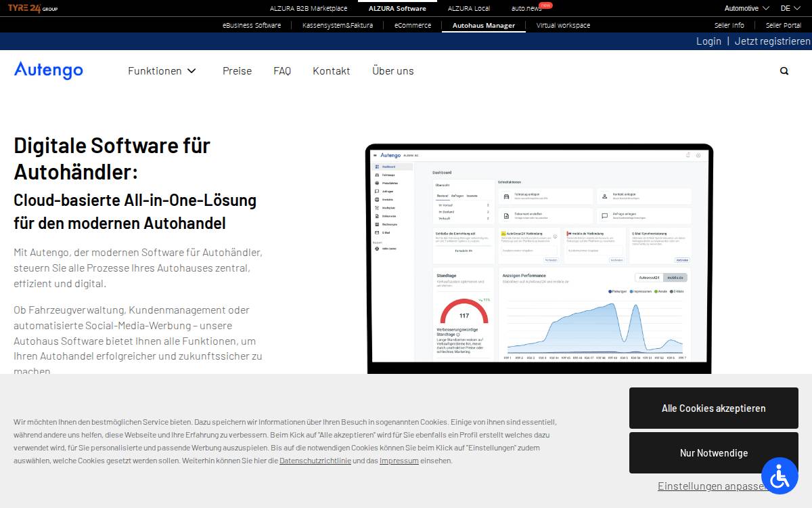Open Seller Portal link
The image size is (812, 508).
click(x=784, y=25)
